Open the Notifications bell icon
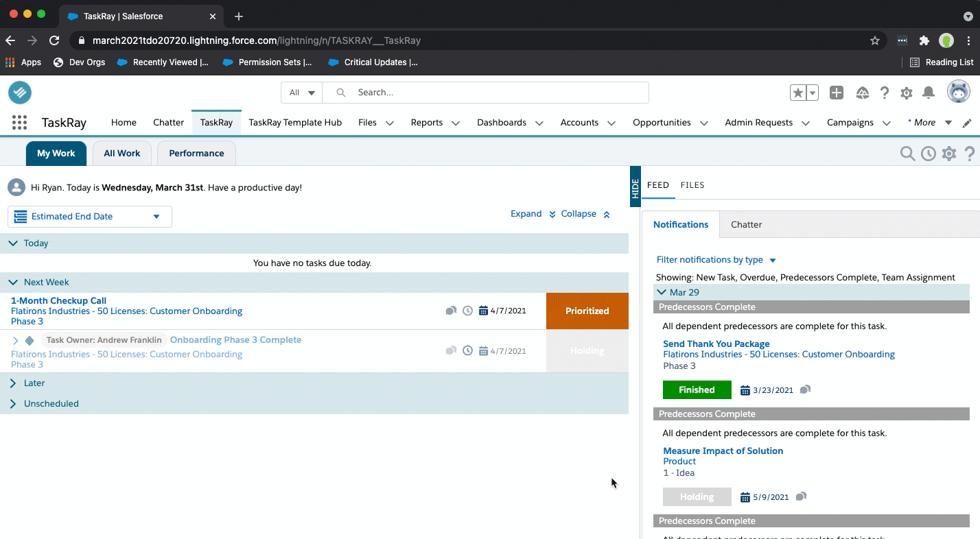Image resolution: width=980 pixels, height=539 pixels. pyautogui.click(x=929, y=93)
